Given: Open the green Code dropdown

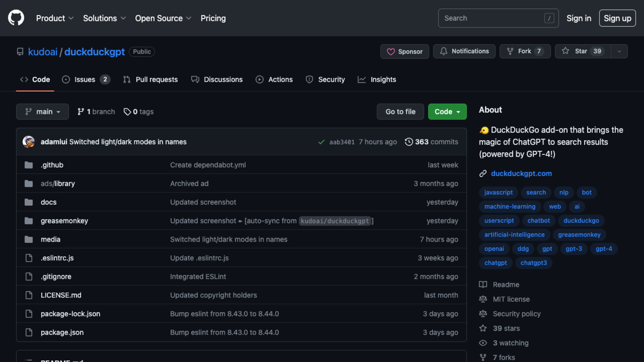Looking at the screenshot, I should click(x=447, y=112).
